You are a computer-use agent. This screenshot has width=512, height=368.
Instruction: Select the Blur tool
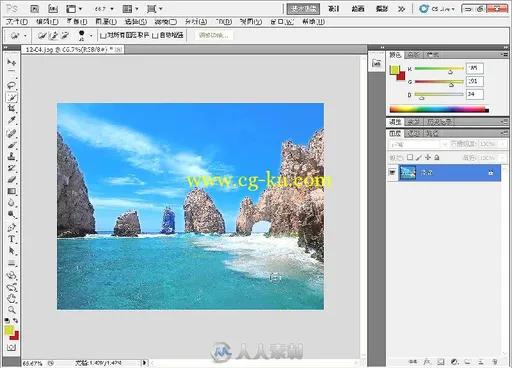[11, 203]
